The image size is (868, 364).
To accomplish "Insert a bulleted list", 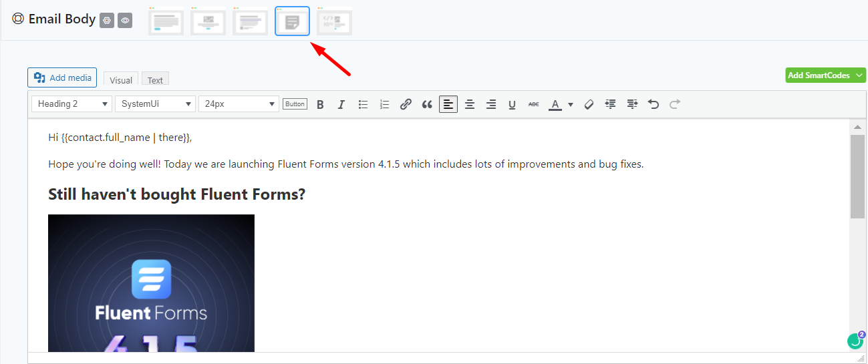I will 363,104.
